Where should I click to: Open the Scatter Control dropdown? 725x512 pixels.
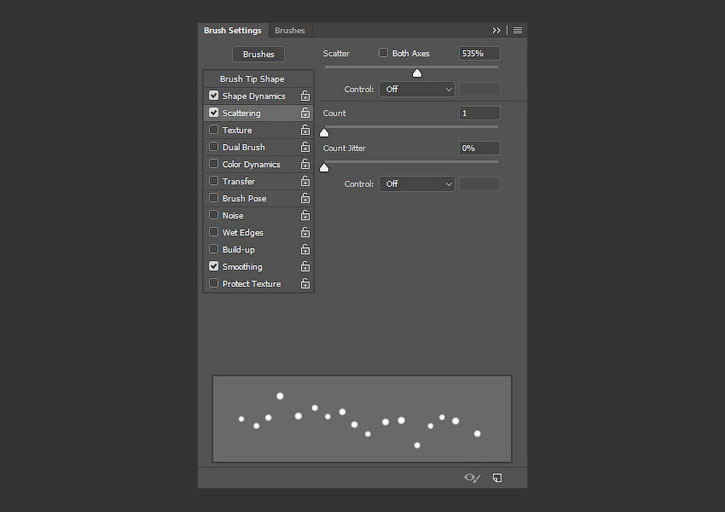[x=417, y=89]
